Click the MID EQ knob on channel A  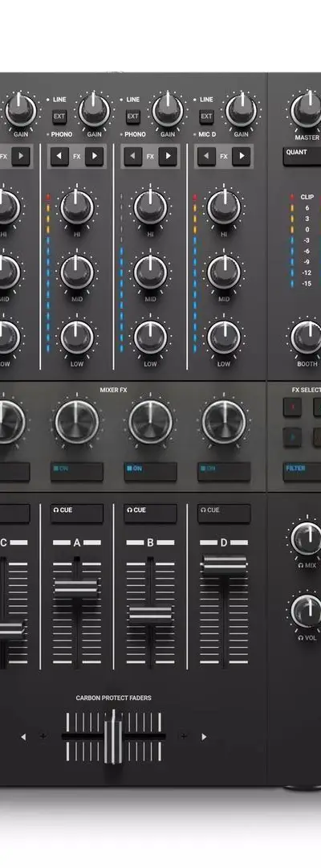tap(77, 272)
